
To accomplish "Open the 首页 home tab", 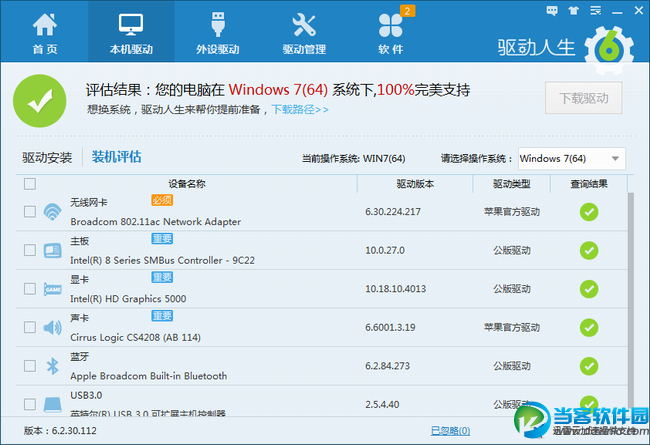I will (45, 33).
